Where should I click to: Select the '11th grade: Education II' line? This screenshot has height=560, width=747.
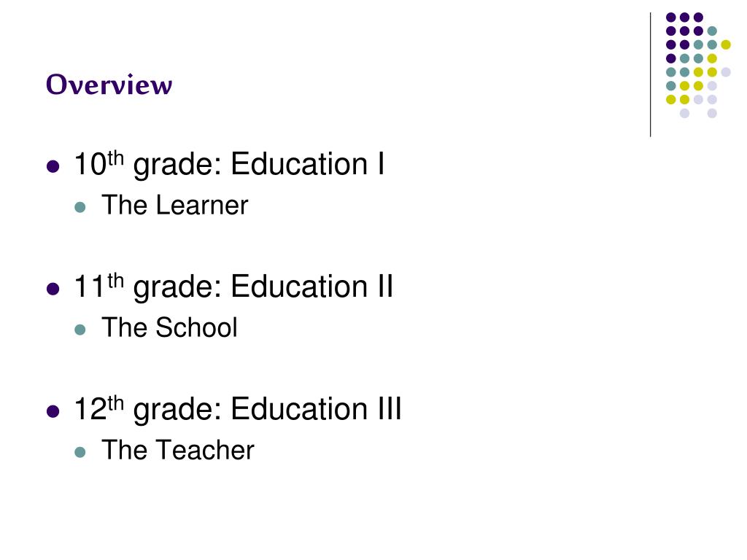[x=233, y=287]
